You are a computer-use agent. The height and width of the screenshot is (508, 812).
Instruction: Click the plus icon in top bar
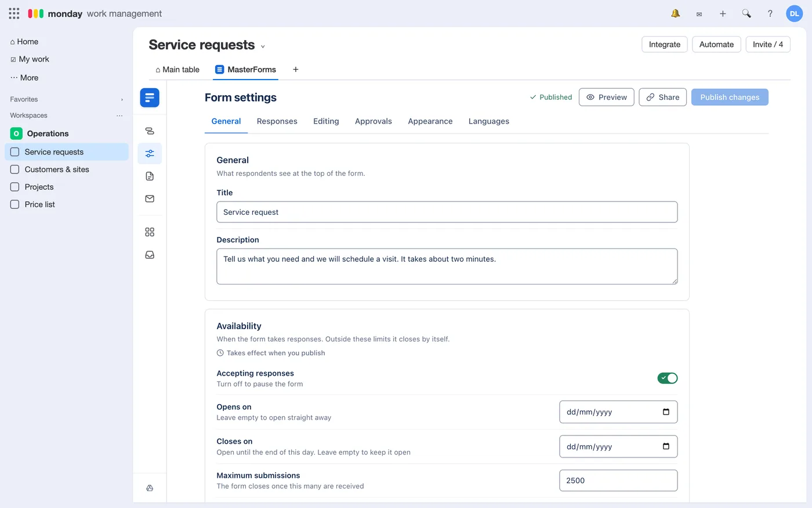coord(723,13)
